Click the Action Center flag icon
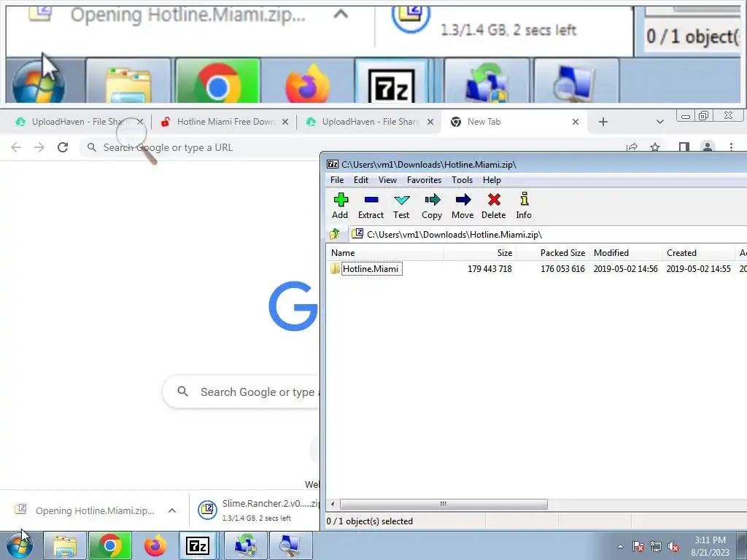The height and width of the screenshot is (560, 747). [638, 546]
